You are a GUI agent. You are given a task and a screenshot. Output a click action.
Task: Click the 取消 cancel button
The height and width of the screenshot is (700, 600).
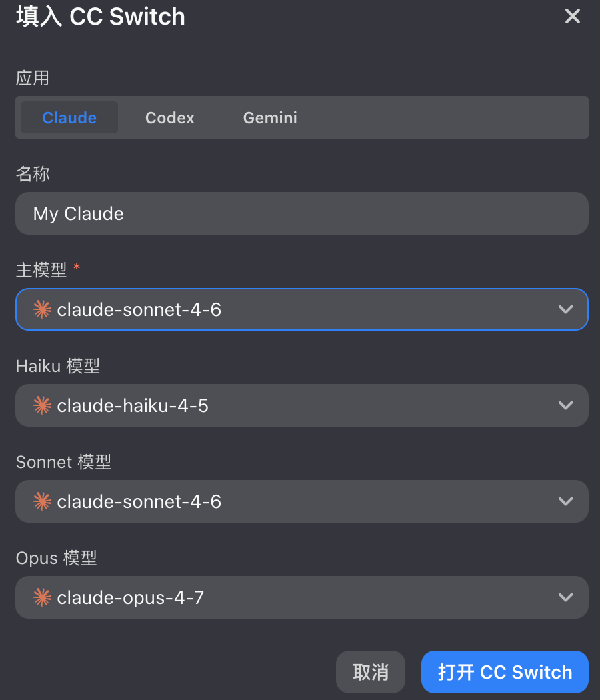click(370, 672)
